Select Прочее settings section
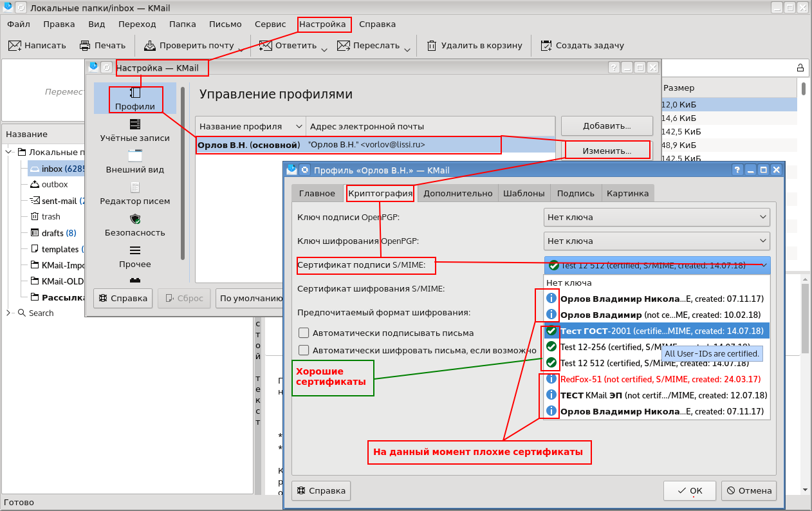Screen dimensions: 812x511 135,256
